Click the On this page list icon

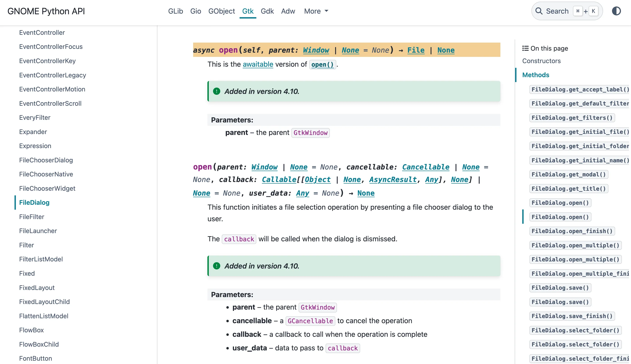pyautogui.click(x=525, y=48)
